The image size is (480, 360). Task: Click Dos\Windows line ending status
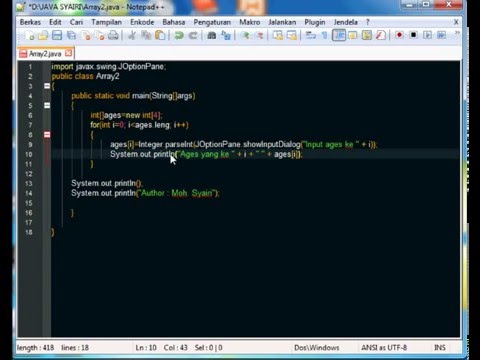tap(317, 348)
